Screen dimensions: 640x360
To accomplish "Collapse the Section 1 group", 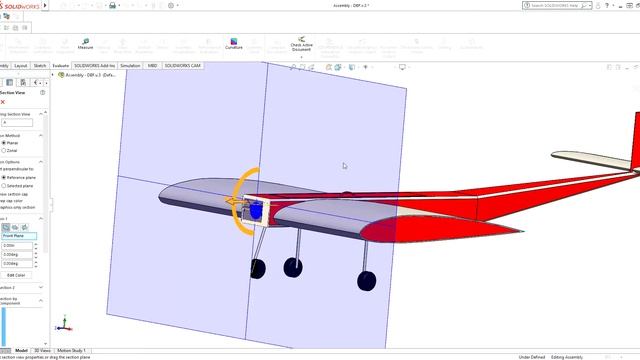I will (41, 219).
